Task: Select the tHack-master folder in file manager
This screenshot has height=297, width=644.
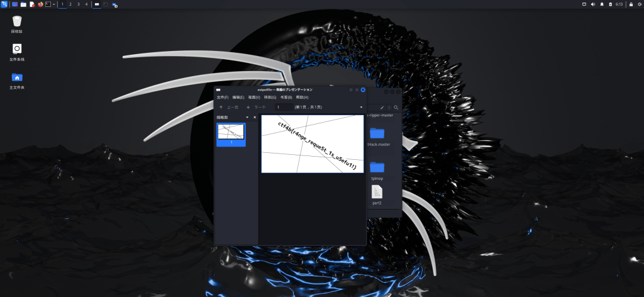Action: click(378, 137)
